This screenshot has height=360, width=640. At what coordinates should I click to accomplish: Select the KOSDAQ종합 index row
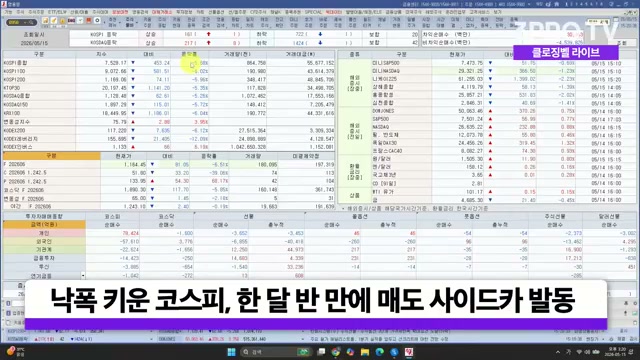pos(169,96)
